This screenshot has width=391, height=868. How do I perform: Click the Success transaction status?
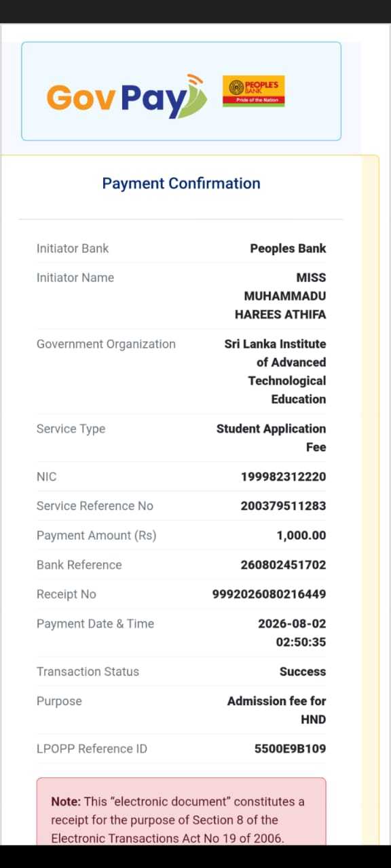pyautogui.click(x=303, y=671)
